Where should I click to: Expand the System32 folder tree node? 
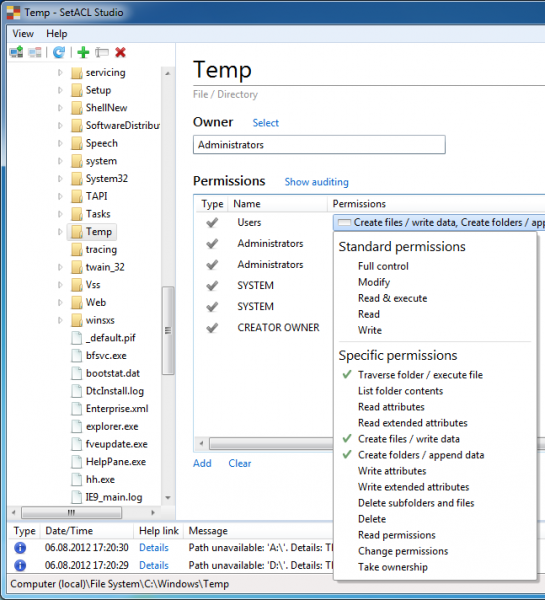60,178
